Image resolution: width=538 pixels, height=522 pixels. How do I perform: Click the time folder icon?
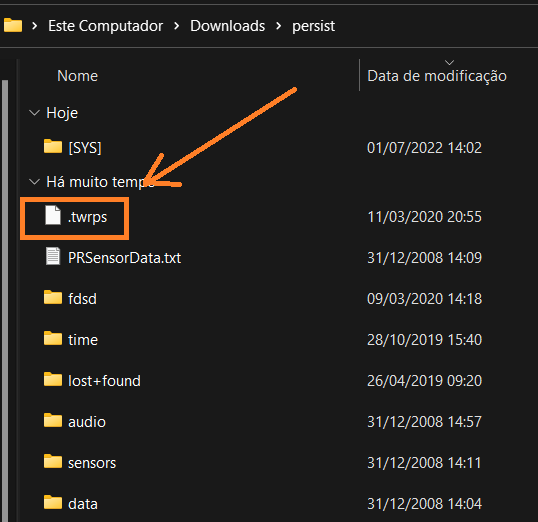(53, 338)
